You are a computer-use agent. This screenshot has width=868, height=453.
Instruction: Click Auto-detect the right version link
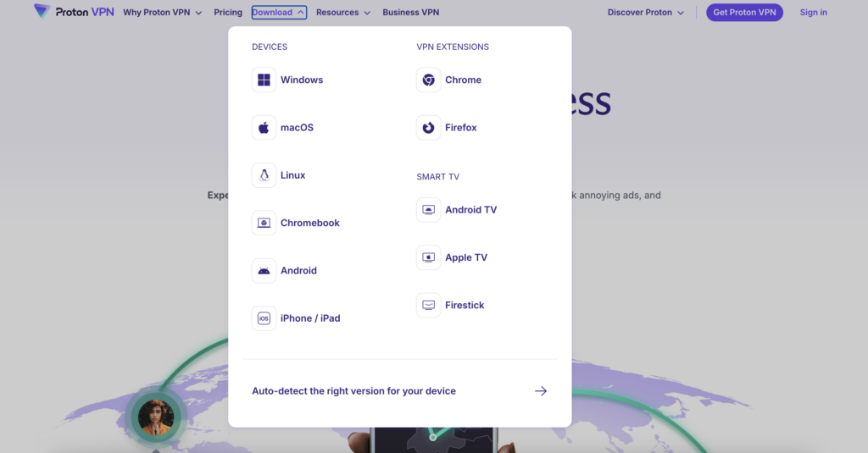353,391
